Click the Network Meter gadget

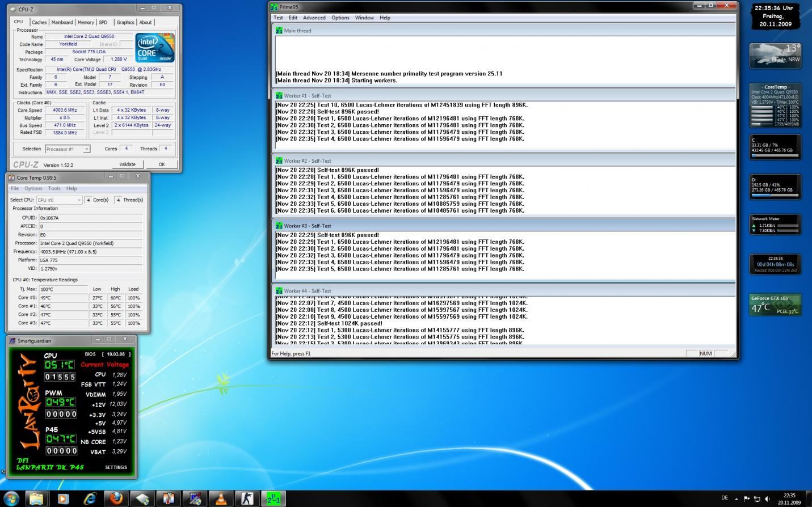coord(775,225)
